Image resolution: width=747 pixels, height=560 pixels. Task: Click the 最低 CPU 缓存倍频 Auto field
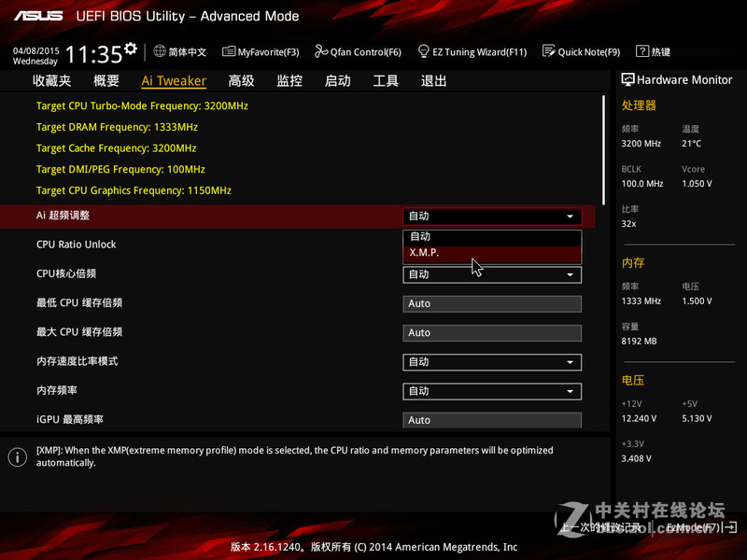492,303
